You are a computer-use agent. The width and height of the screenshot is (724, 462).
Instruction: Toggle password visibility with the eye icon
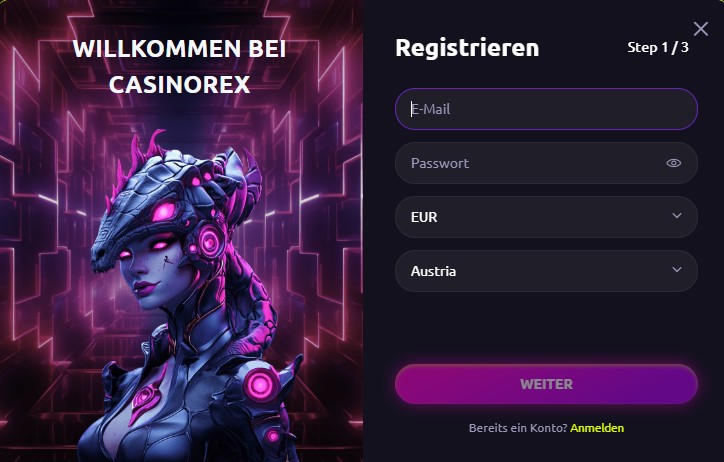(674, 163)
